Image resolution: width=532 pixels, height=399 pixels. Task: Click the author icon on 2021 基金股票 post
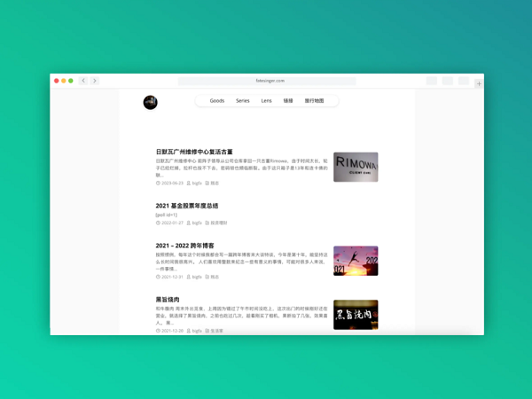[x=189, y=223]
